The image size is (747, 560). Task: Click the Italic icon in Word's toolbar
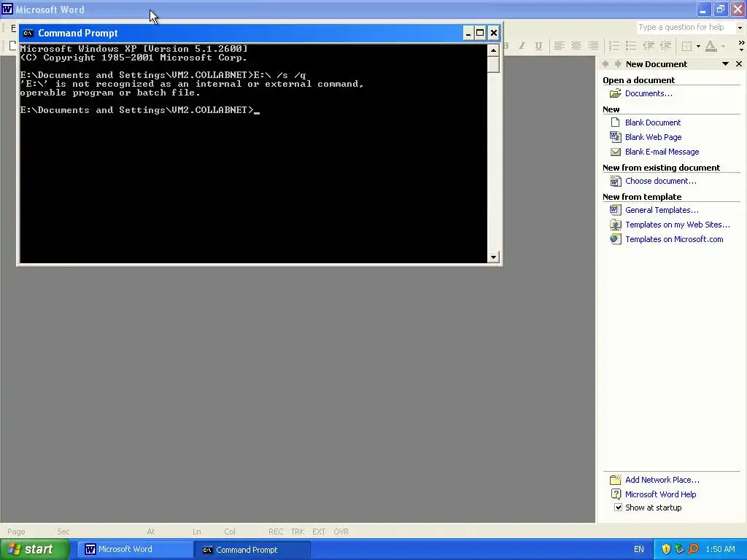(x=522, y=46)
